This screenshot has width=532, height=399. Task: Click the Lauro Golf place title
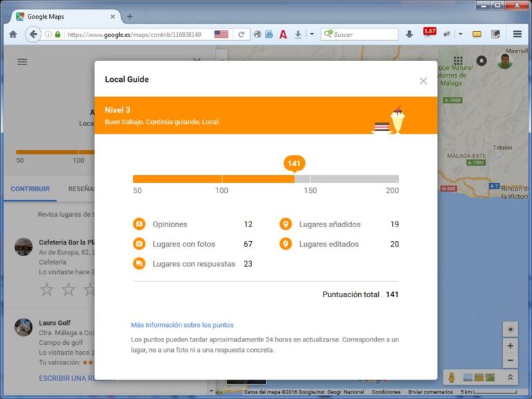coord(55,323)
